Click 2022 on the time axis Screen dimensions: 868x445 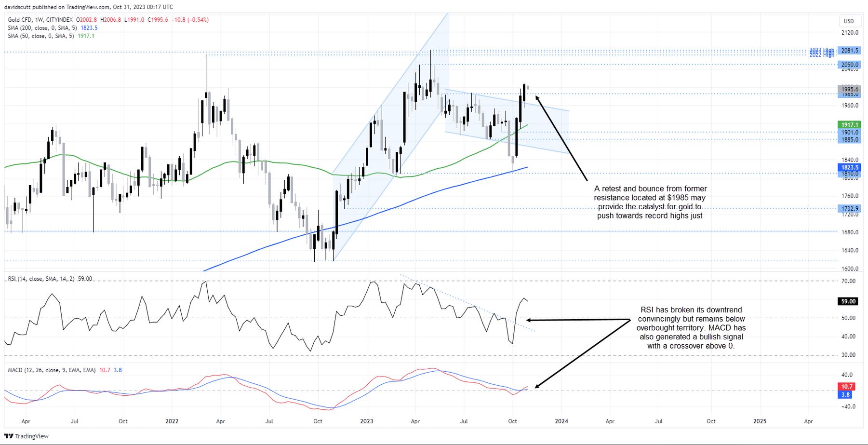click(172, 421)
